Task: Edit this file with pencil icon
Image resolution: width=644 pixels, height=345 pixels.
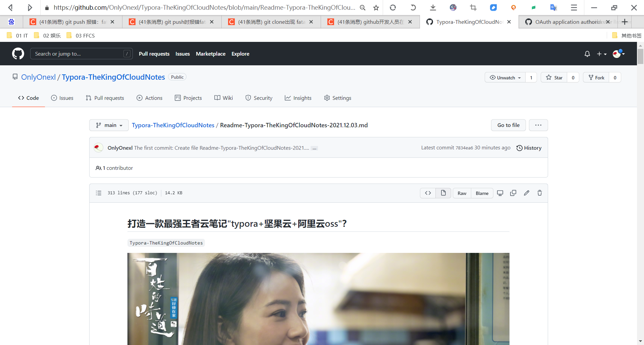Action: (527, 193)
